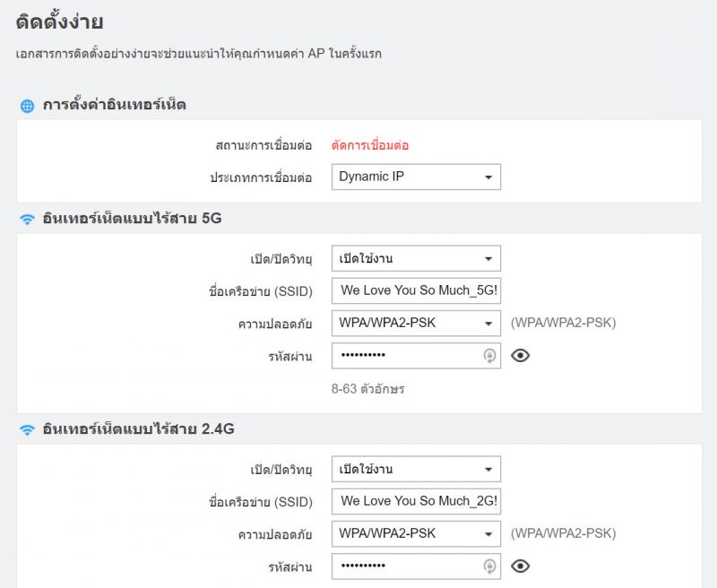Click the lock icon inside 5G password field
This screenshot has width=717, height=588.
tap(489, 355)
